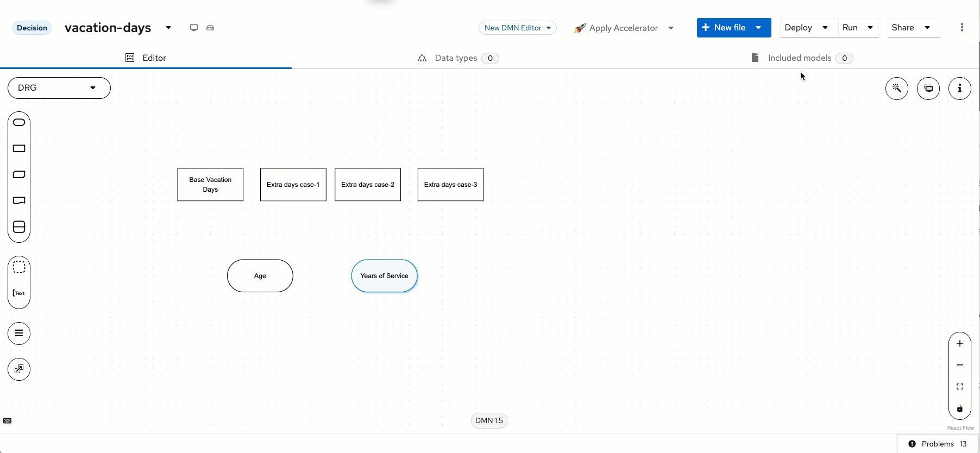Expand the DRG selector dropdown
Image resolution: width=980 pixels, height=453 pixels.
(x=59, y=88)
